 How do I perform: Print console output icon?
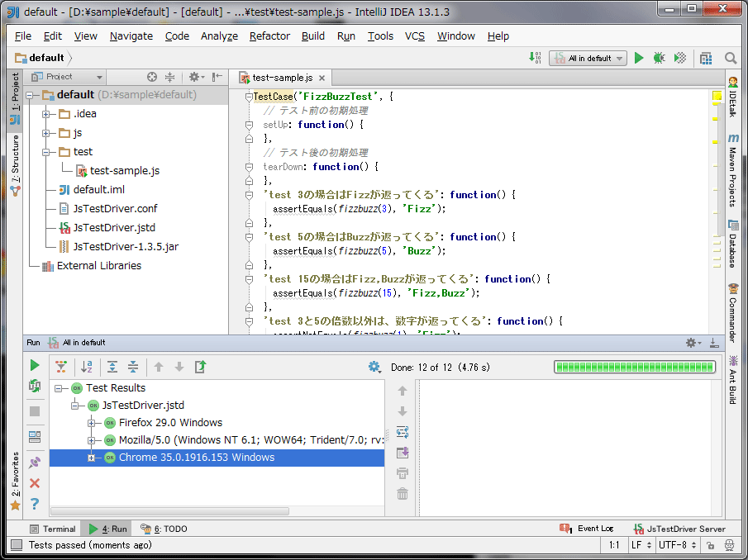coord(403,472)
